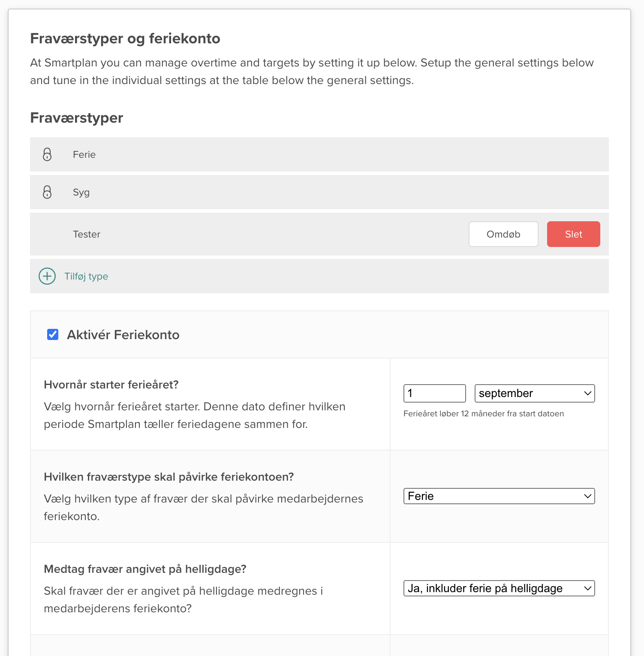The width and height of the screenshot is (644, 656).
Task: Click the Aktivér Feriekonto label
Action: click(x=123, y=335)
